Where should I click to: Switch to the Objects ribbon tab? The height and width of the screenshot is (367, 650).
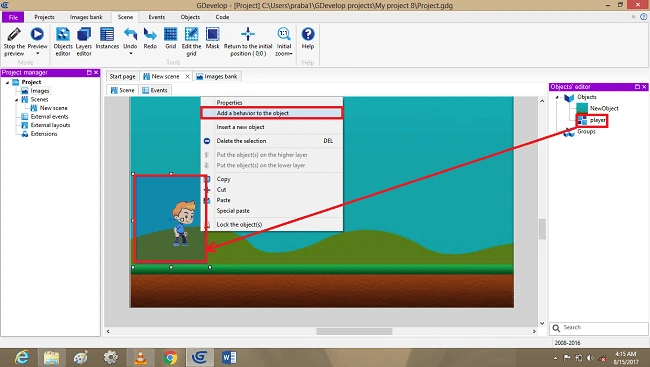[190, 17]
